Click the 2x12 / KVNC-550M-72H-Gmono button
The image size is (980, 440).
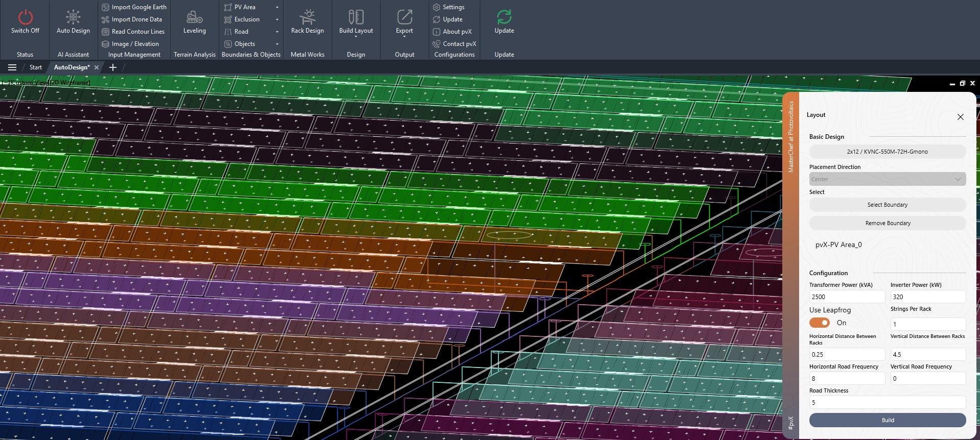coord(888,152)
